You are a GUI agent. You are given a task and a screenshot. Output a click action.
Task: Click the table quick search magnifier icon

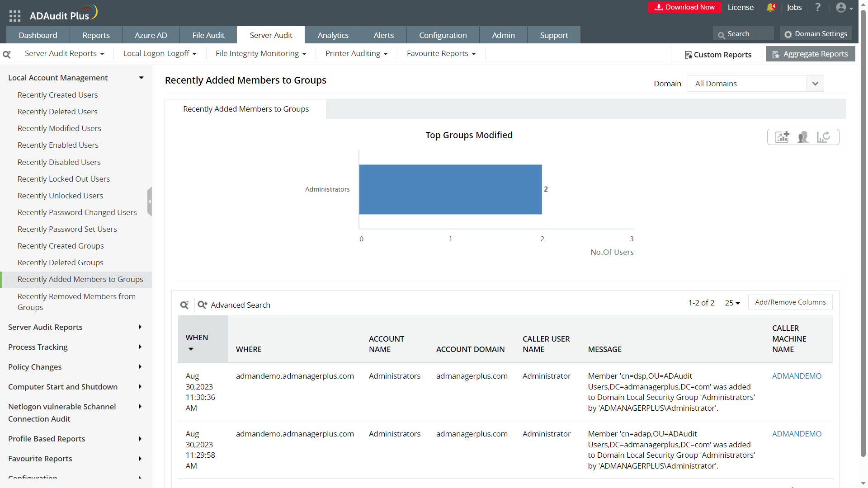coord(184,305)
